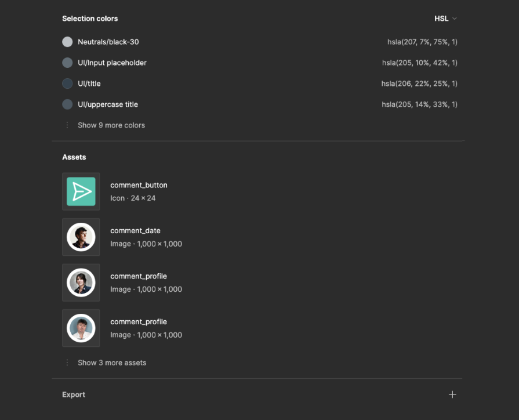Viewport: 519px width, 420px height.
Task: Click the comment_date asset name
Action: pos(135,231)
